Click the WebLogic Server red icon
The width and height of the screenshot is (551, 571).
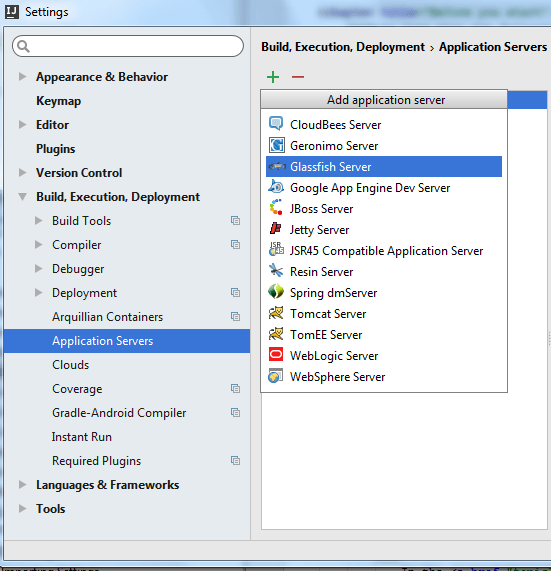tap(276, 354)
